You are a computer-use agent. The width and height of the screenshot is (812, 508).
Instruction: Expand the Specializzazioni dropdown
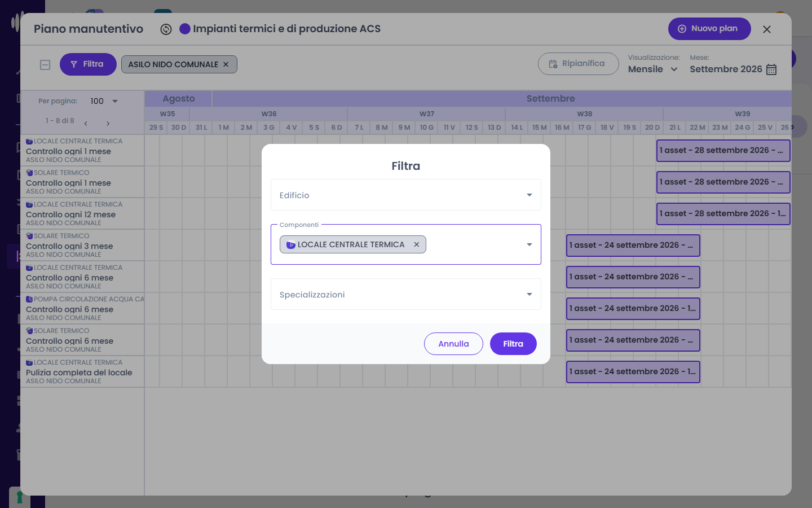(x=406, y=294)
